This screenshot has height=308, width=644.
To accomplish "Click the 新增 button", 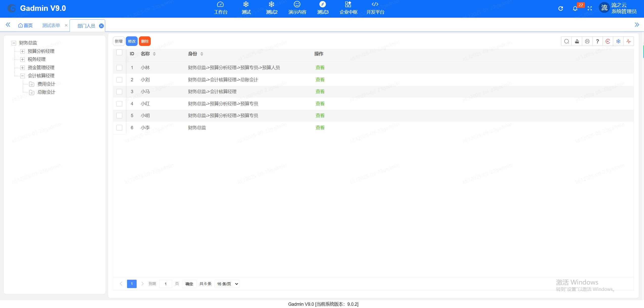I will (119, 41).
